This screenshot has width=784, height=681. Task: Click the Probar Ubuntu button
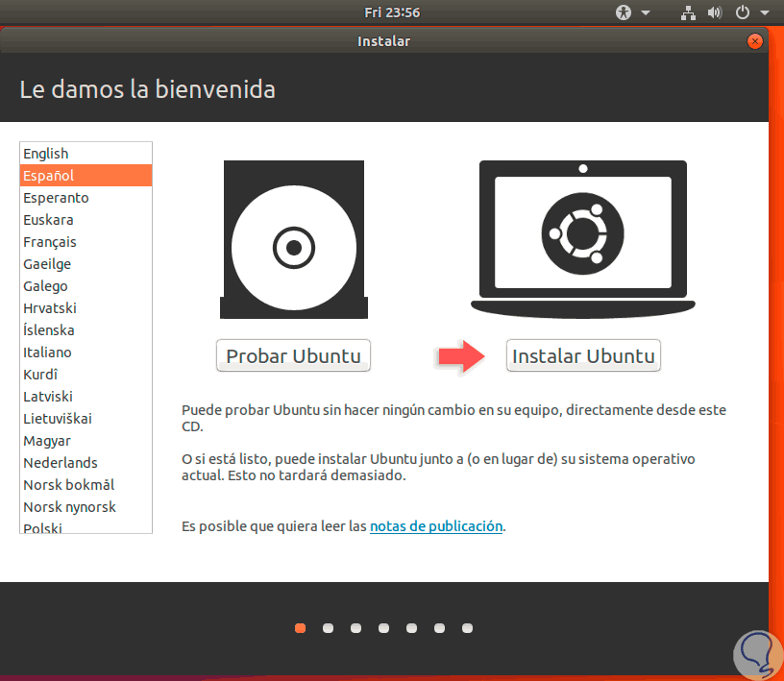point(293,355)
